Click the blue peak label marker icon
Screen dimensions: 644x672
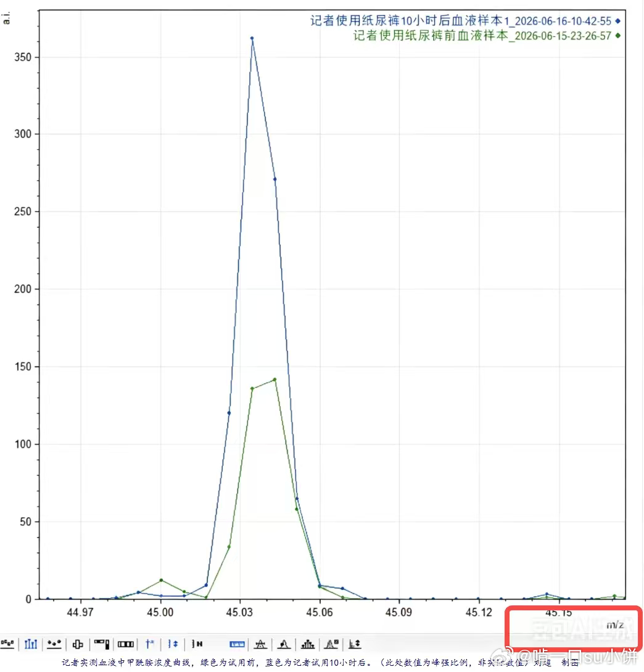[x=150, y=643]
